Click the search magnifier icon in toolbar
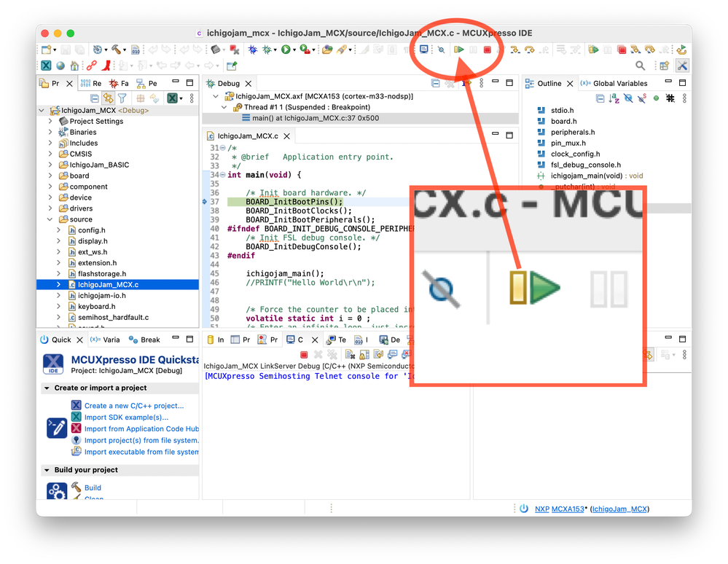 click(x=641, y=66)
